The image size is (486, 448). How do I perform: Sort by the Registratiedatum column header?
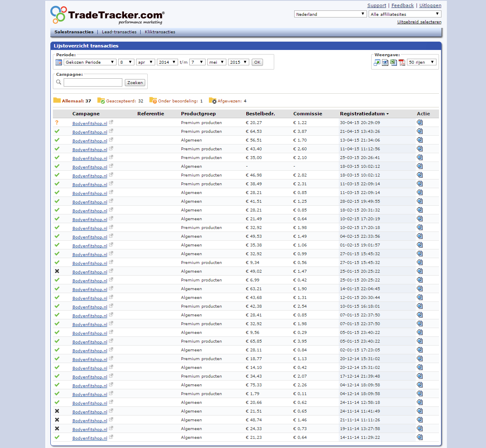click(364, 114)
